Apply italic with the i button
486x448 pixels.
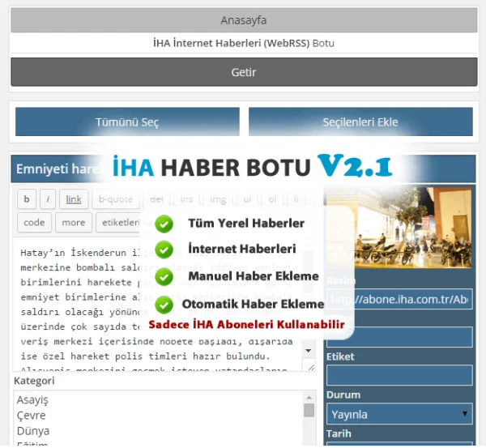coord(48,199)
